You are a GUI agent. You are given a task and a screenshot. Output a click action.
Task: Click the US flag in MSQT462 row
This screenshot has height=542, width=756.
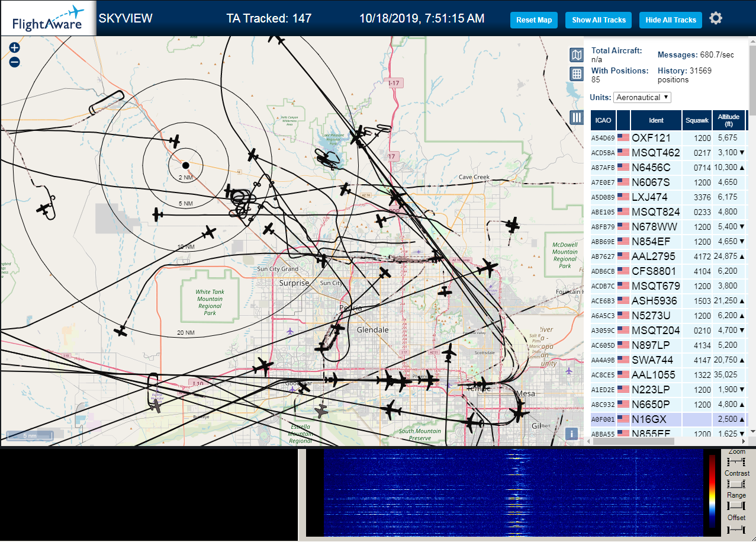(623, 152)
